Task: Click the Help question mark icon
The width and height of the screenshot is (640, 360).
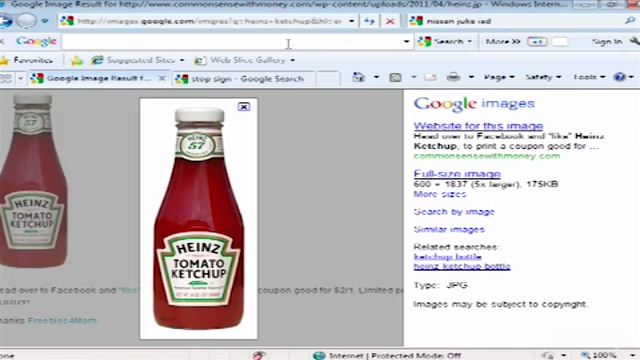Action: click(x=620, y=77)
